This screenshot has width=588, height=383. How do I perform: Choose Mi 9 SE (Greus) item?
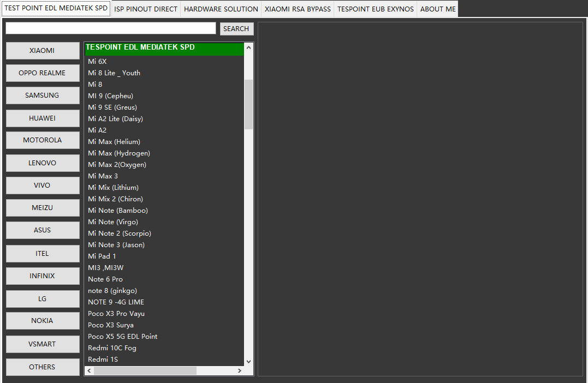(112, 107)
